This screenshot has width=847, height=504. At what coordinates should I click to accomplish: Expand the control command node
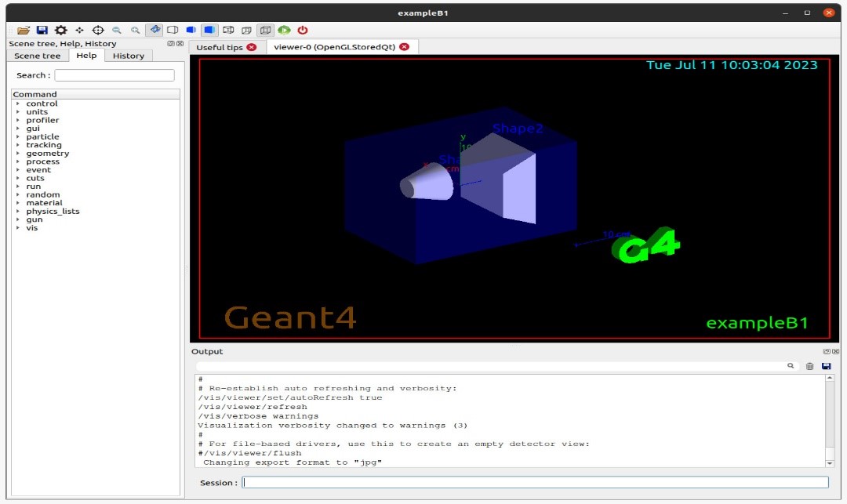click(18, 103)
